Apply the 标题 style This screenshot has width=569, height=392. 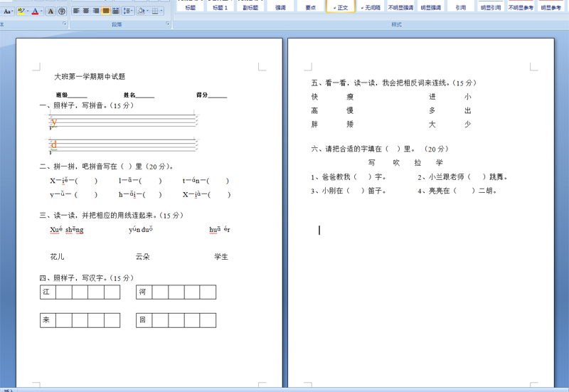pos(191,6)
